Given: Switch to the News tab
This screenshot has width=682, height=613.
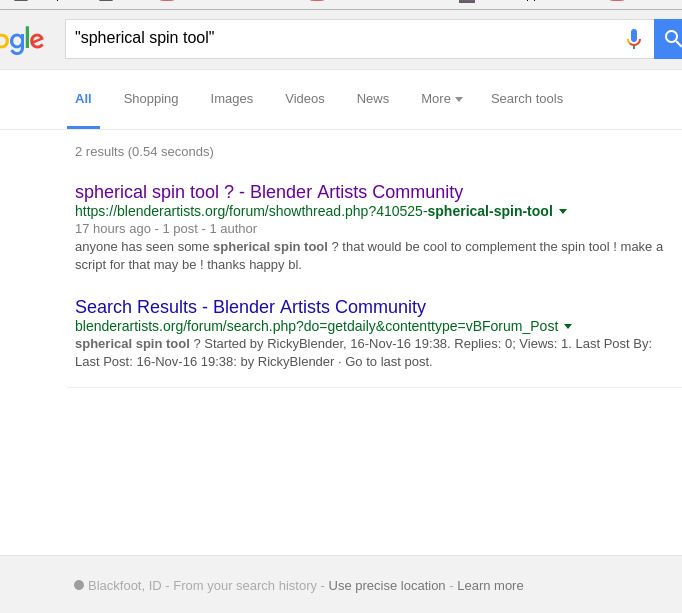Looking at the screenshot, I should click(x=373, y=99).
